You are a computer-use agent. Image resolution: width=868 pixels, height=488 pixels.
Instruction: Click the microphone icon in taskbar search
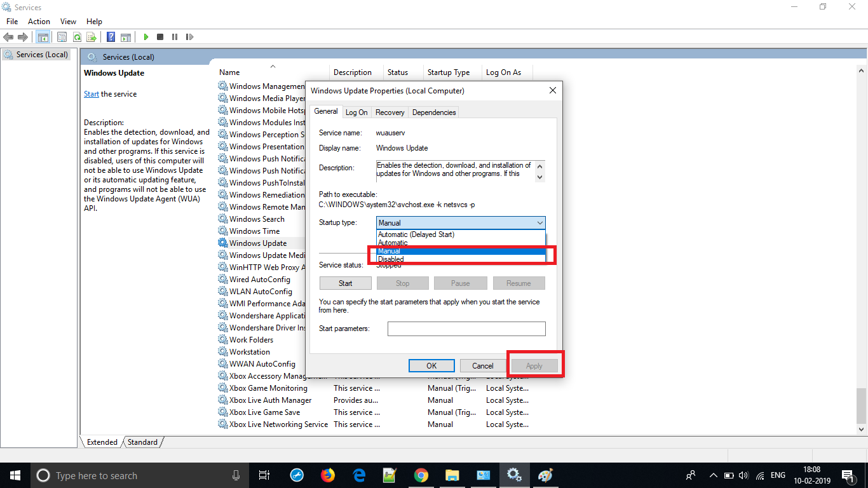tap(236, 475)
